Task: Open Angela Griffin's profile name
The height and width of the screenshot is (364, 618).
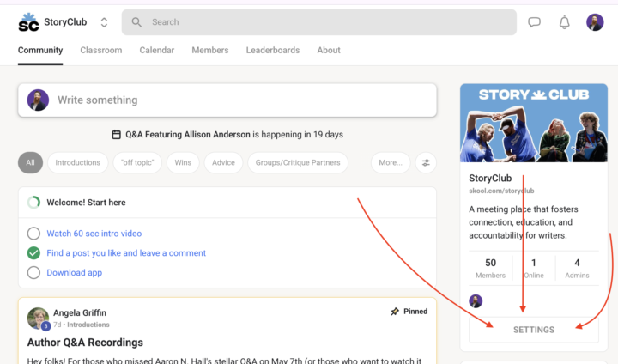Action: 80,312
